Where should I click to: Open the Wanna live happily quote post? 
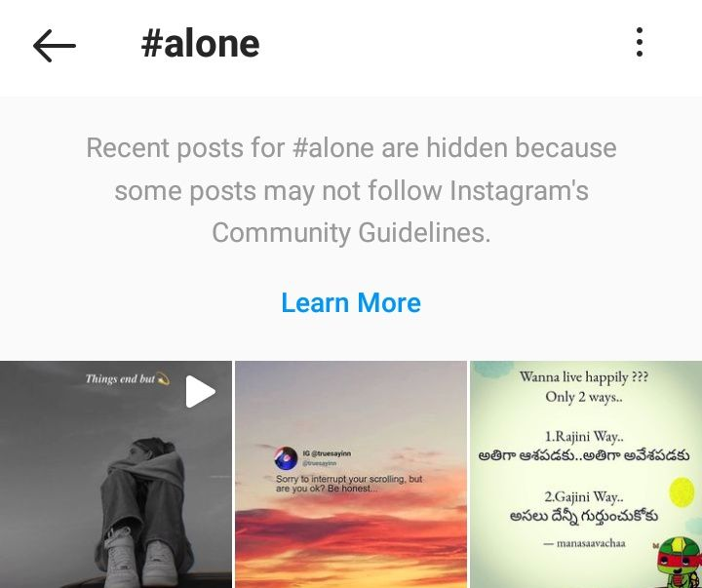tap(586, 474)
